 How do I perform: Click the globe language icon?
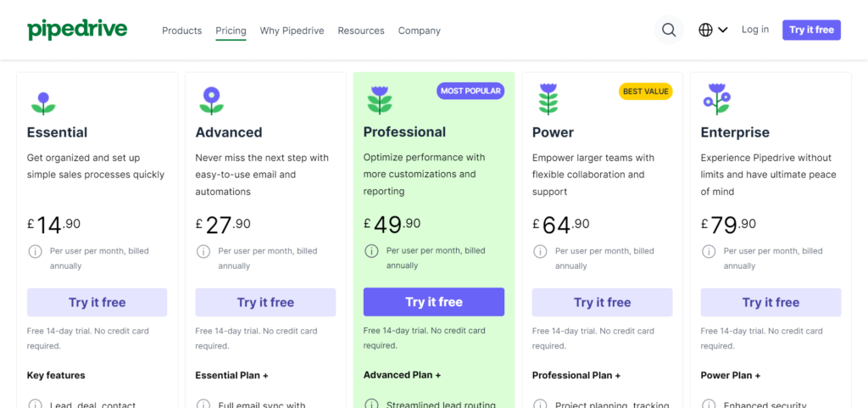tap(705, 30)
